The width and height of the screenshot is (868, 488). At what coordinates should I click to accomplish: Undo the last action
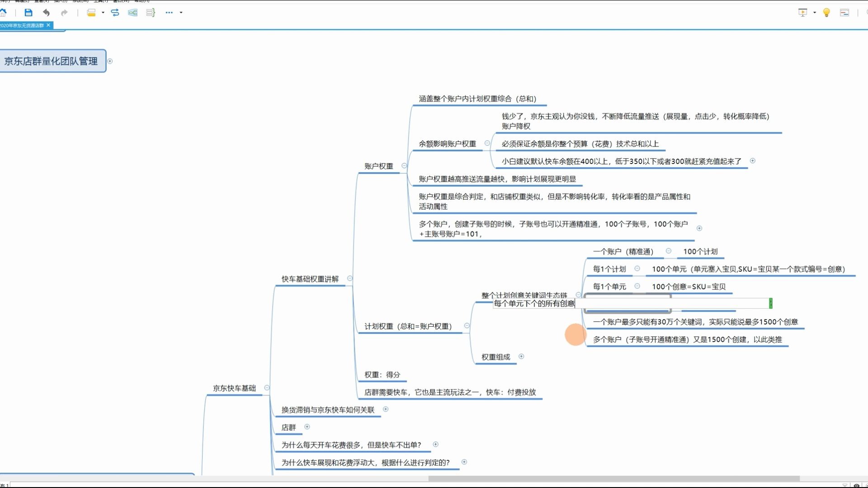click(x=46, y=13)
